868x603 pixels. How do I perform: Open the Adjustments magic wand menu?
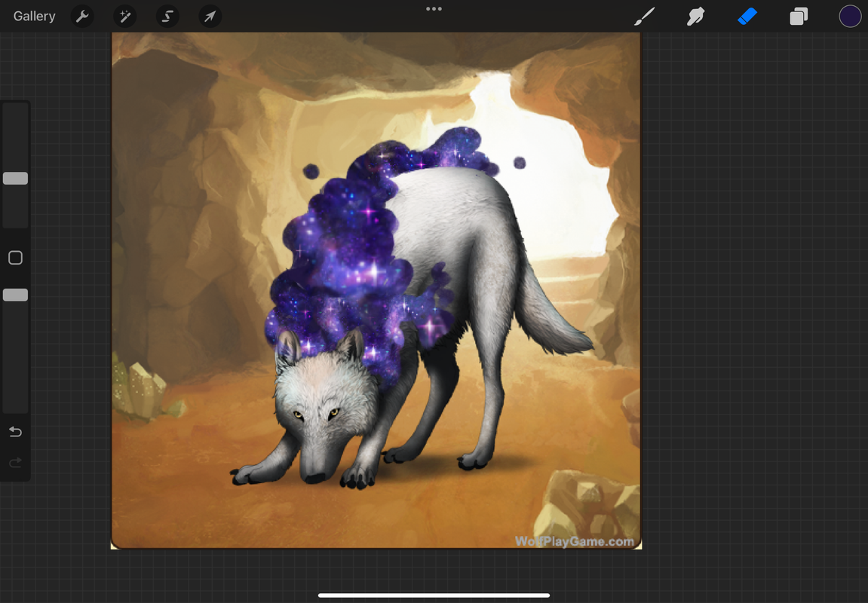[x=125, y=17]
